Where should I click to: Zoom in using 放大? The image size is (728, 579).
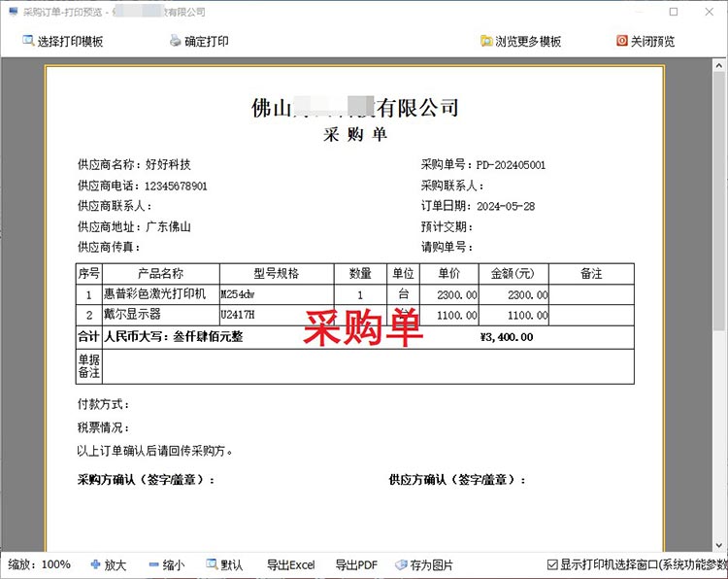click(x=108, y=564)
